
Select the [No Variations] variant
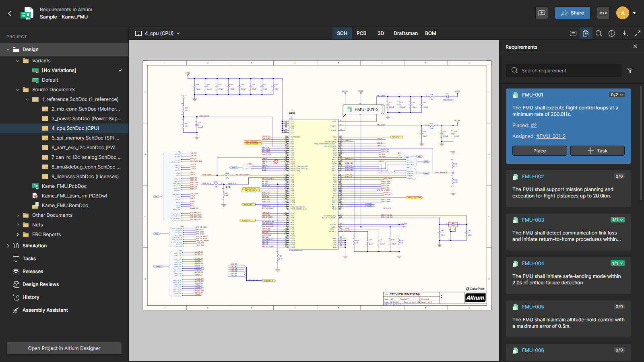59,70
